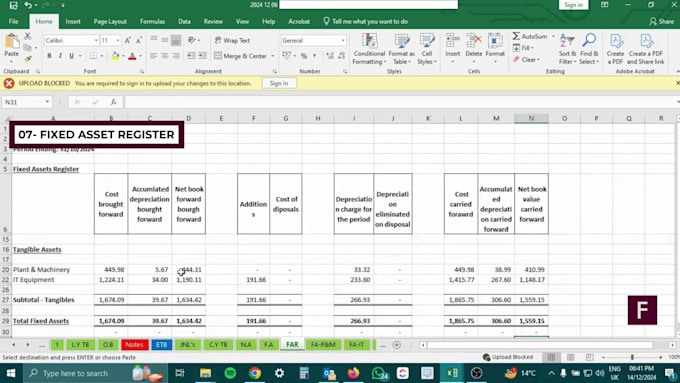Apply the Fill Color bucket
The image size is (680, 383).
point(115,56)
